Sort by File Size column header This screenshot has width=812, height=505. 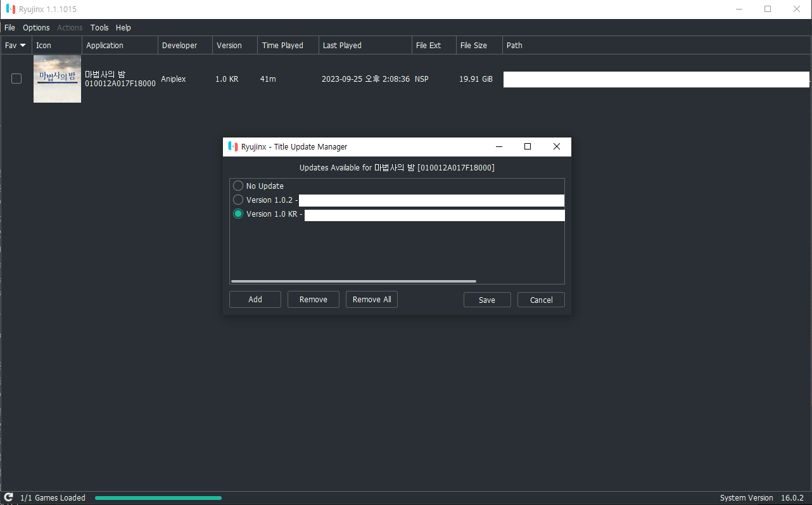pyautogui.click(x=479, y=46)
